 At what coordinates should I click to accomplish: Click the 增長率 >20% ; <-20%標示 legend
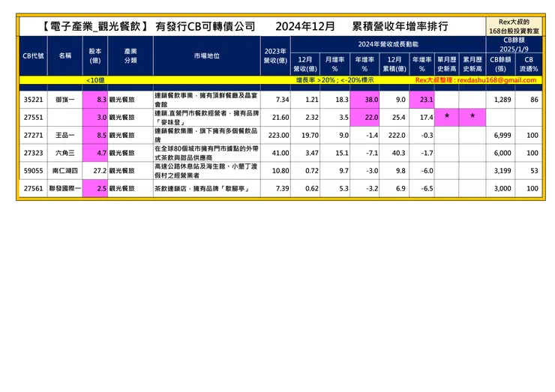point(334,80)
